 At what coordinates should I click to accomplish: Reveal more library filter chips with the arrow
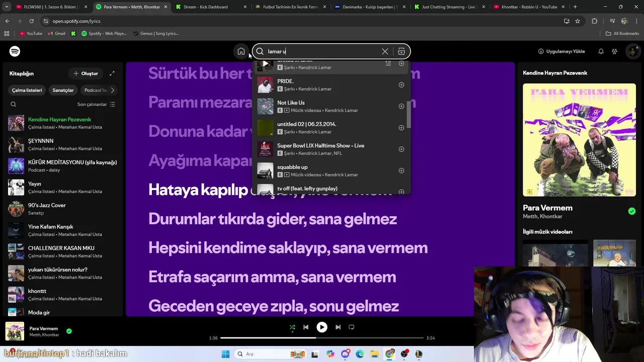[x=112, y=90]
